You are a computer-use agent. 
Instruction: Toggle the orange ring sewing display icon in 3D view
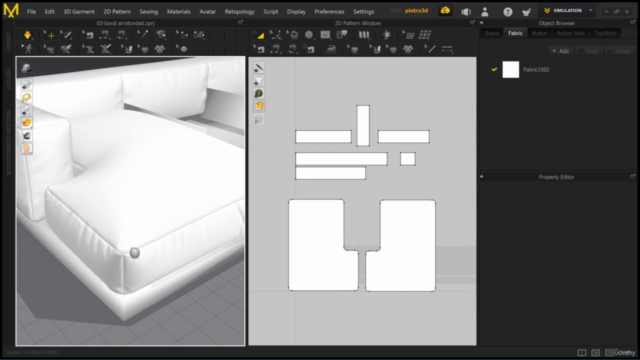tap(27, 97)
